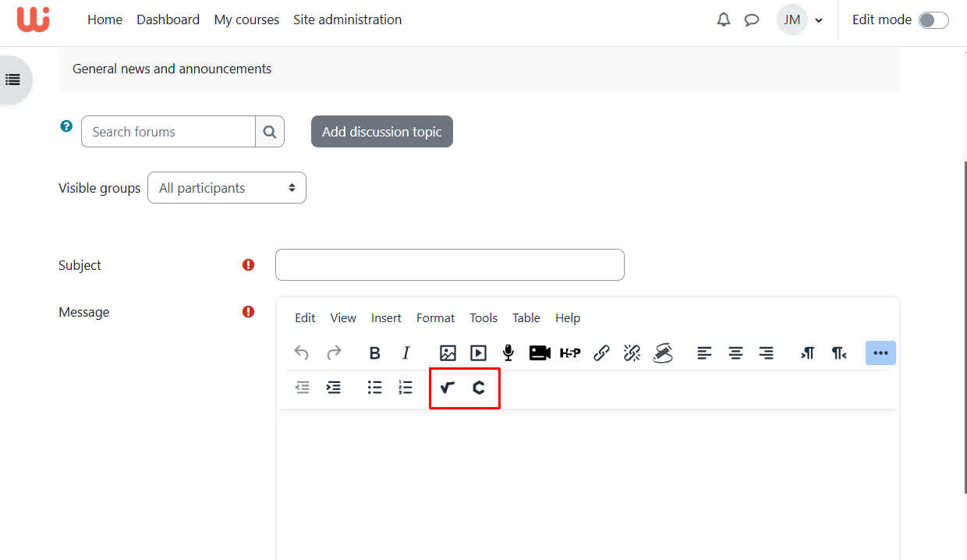
Task: Set left-to-right text direction
Action: (808, 353)
